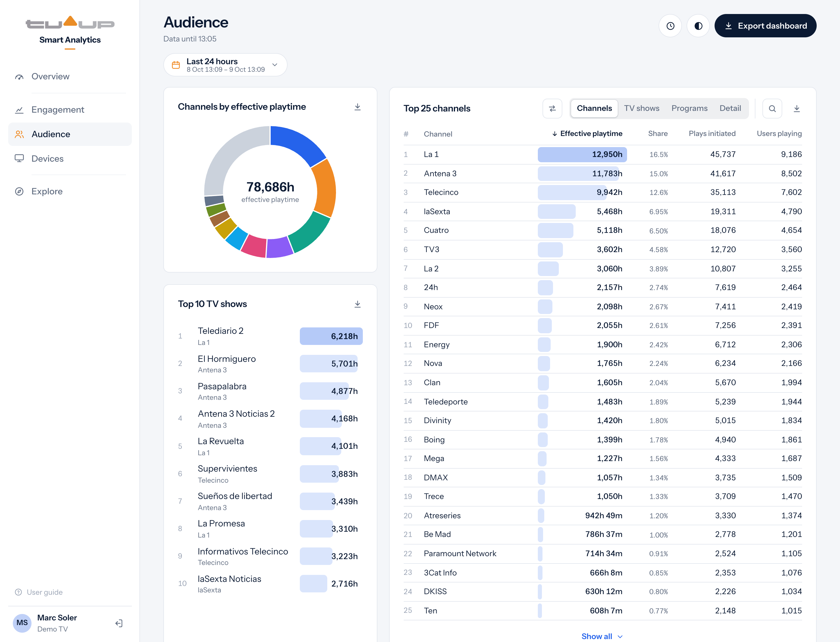Switch to the Detail tab
Image resolution: width=840 pixels, height=642 pixels.
(x=730, y=109)
